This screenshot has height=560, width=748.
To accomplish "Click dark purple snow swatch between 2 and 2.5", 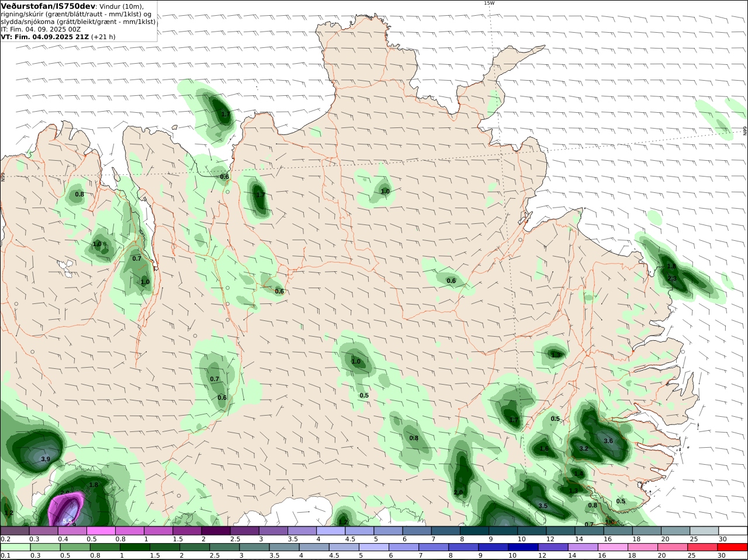I will (215, 531).
